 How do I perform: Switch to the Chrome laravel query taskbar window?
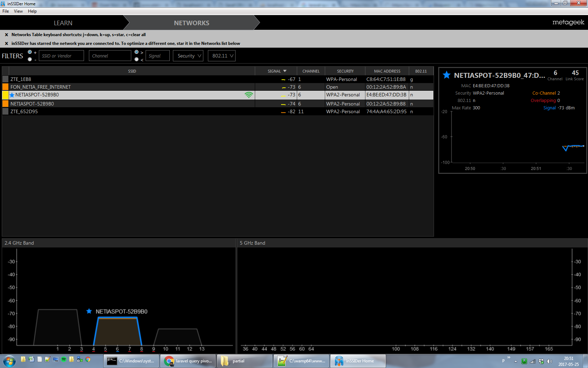point(188,361)
